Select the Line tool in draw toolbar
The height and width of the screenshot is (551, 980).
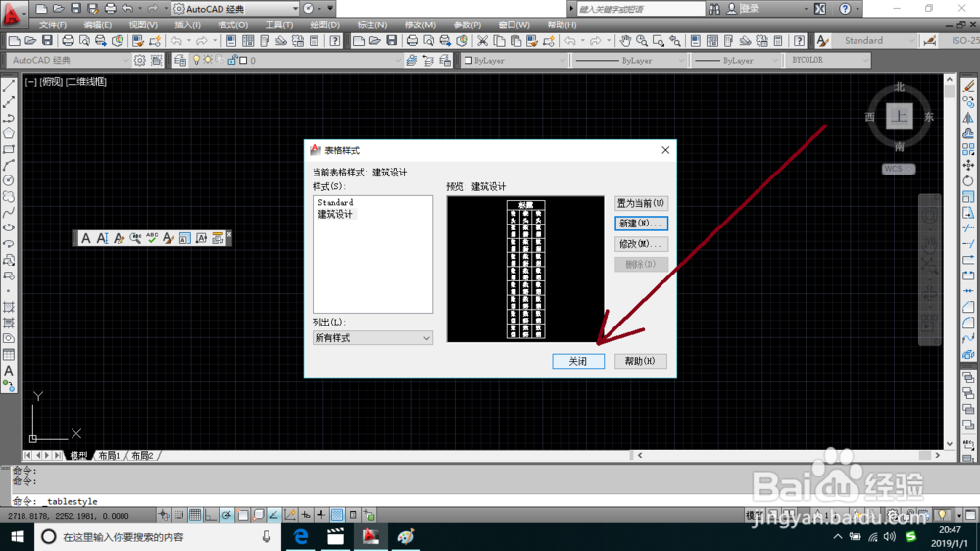tap(9, 86)
